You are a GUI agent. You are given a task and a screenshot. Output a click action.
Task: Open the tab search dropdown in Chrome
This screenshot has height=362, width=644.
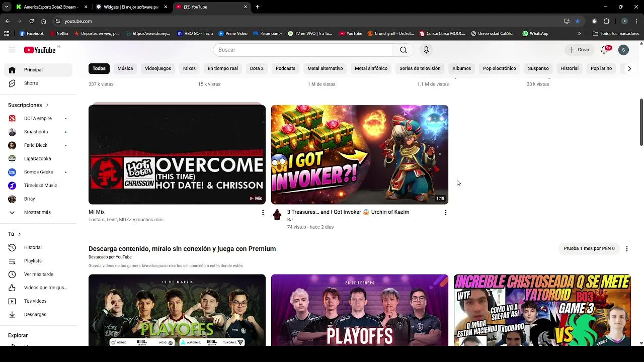click(x=7, y=7)
